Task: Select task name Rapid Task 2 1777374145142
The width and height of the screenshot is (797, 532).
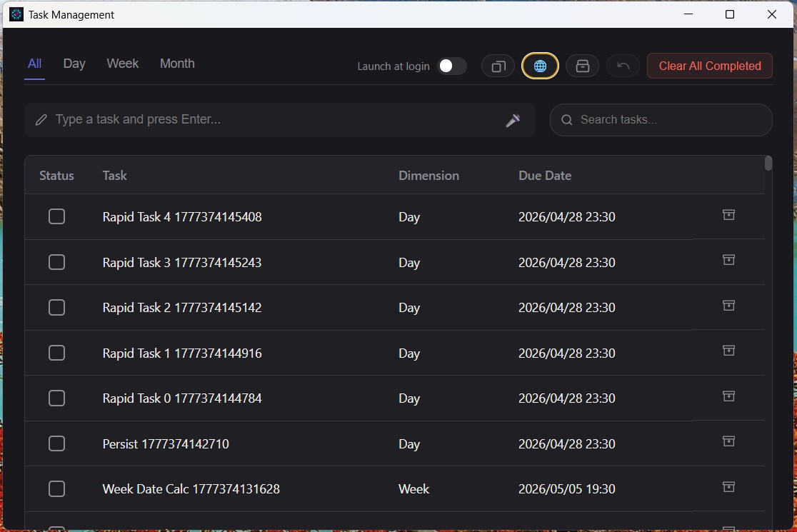Action: (182, 308)
